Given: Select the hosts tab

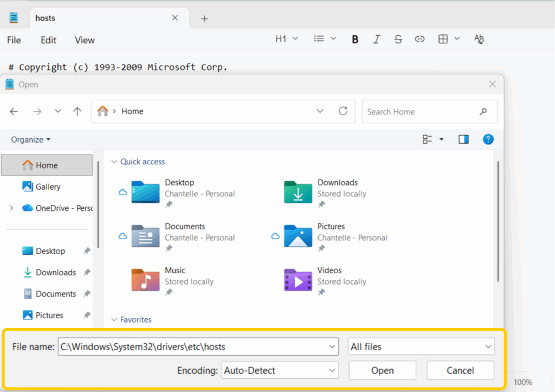Looking at the screenshot, I should [109, 18].
